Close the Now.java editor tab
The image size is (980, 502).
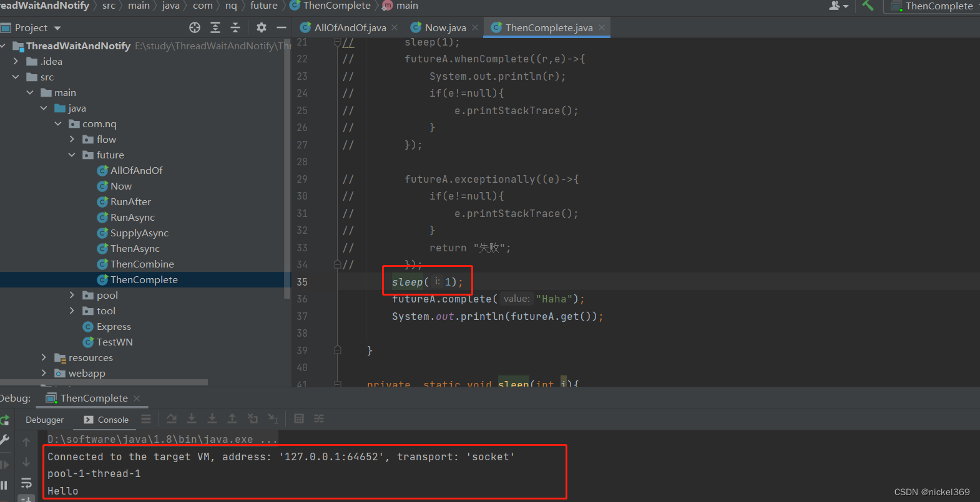(x=475, y=27)
